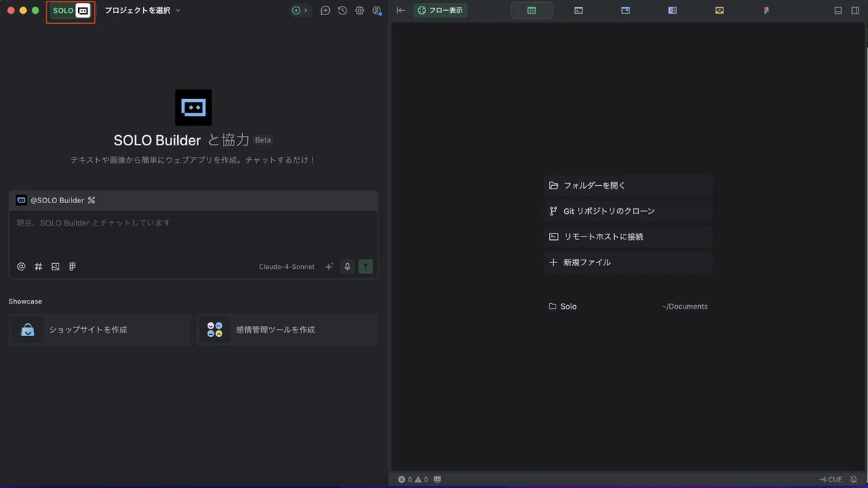Open recent Solo folder in ~/Documents
868x488 pixels.
click(628, 307)
